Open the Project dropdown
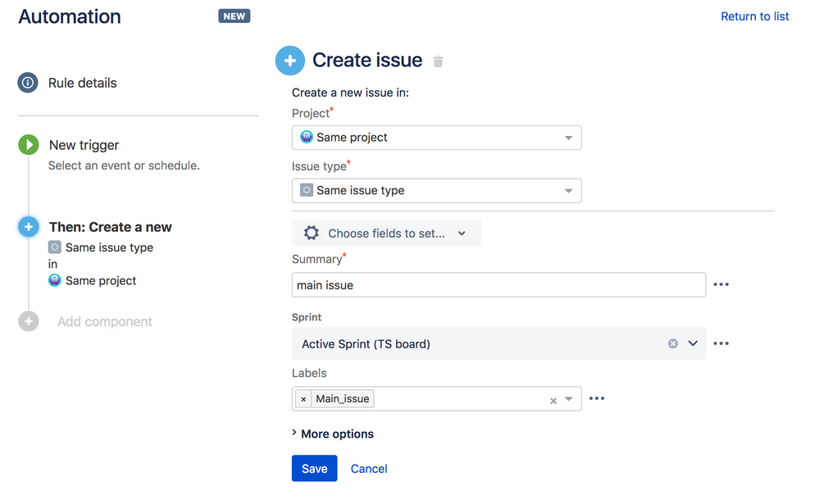Image resolution: width=819 pixels, height=504 pixels. click(437, 138)
